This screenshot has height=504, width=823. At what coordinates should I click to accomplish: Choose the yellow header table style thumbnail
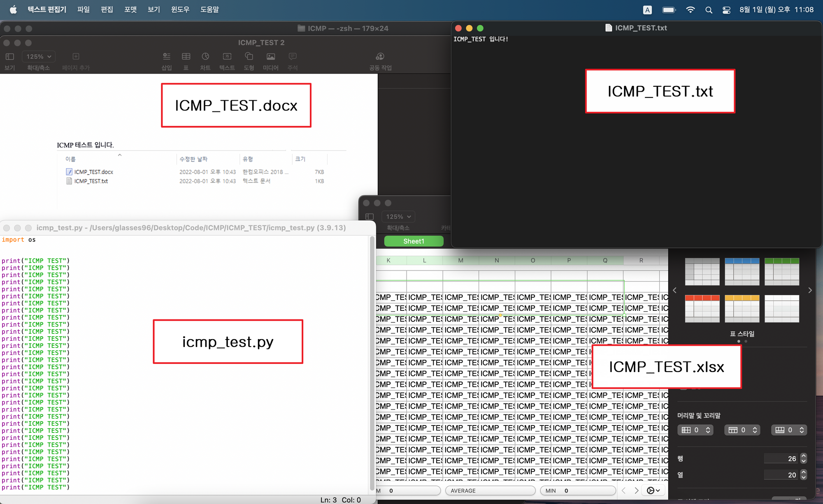pyautogui.click(x=742, y=309)
